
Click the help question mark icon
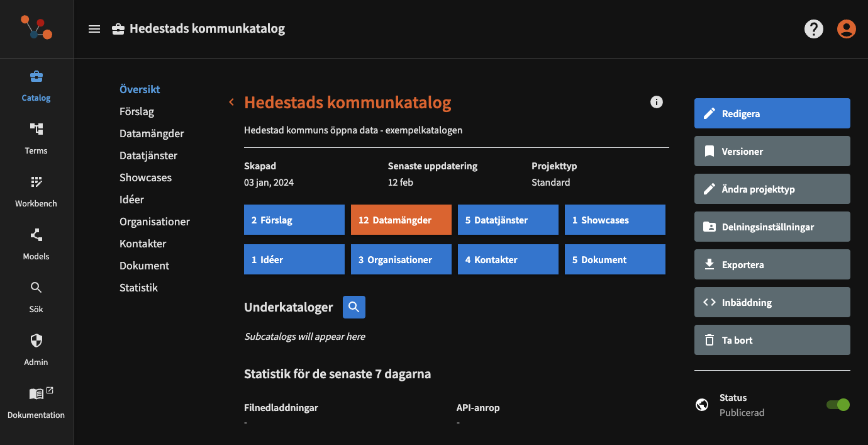point(814,29)
